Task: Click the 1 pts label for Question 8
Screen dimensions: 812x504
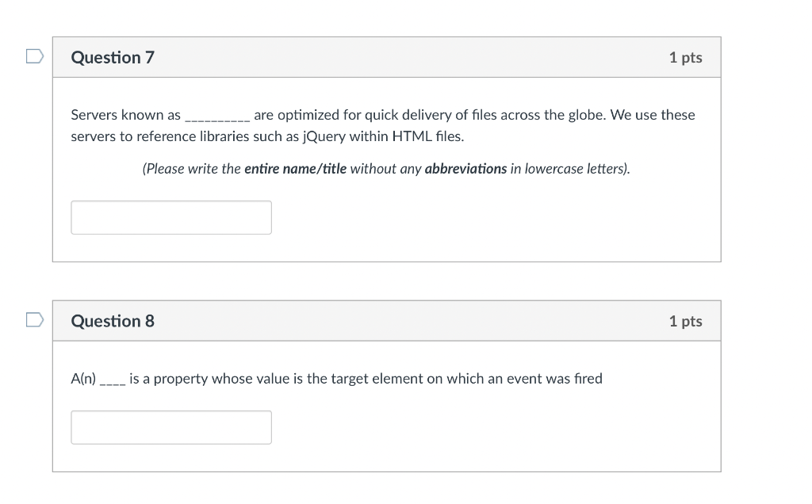Action: 685,321
